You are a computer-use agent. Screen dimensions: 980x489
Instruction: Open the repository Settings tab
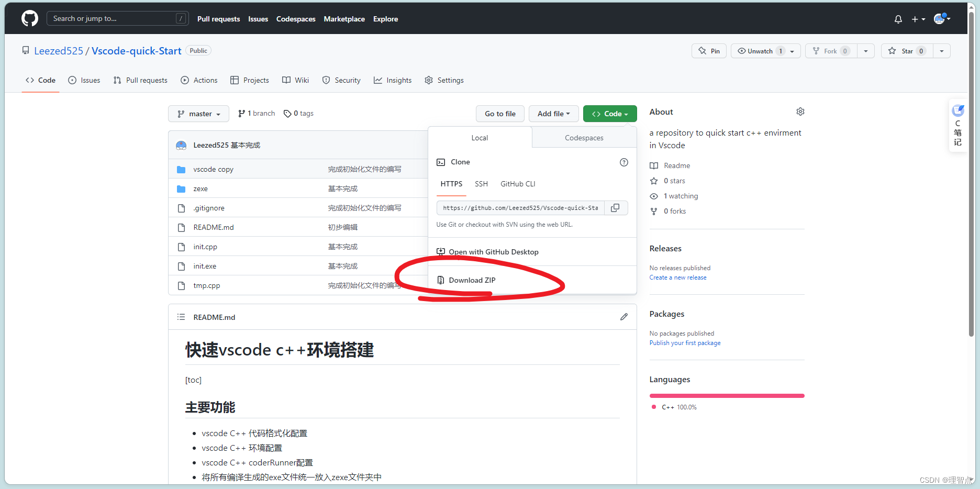pyautogui.click(x=444, y=80)
